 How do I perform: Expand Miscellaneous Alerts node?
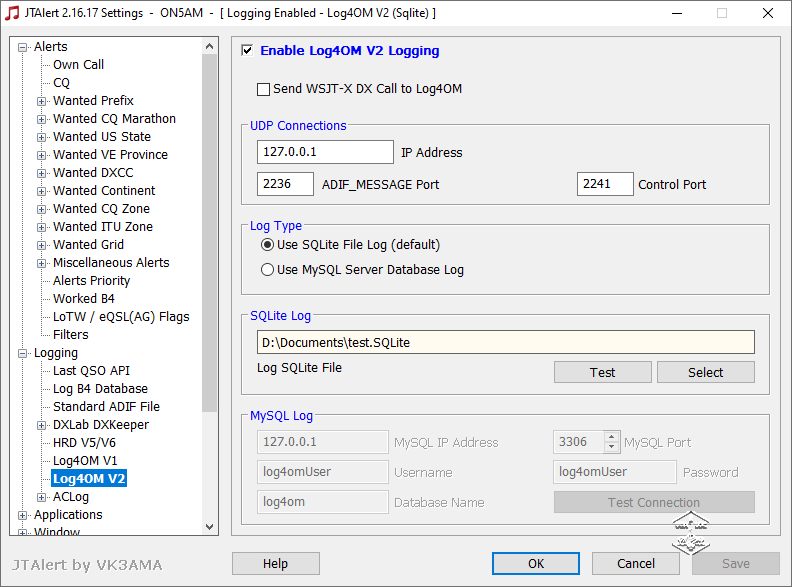[x=41, y=264]
